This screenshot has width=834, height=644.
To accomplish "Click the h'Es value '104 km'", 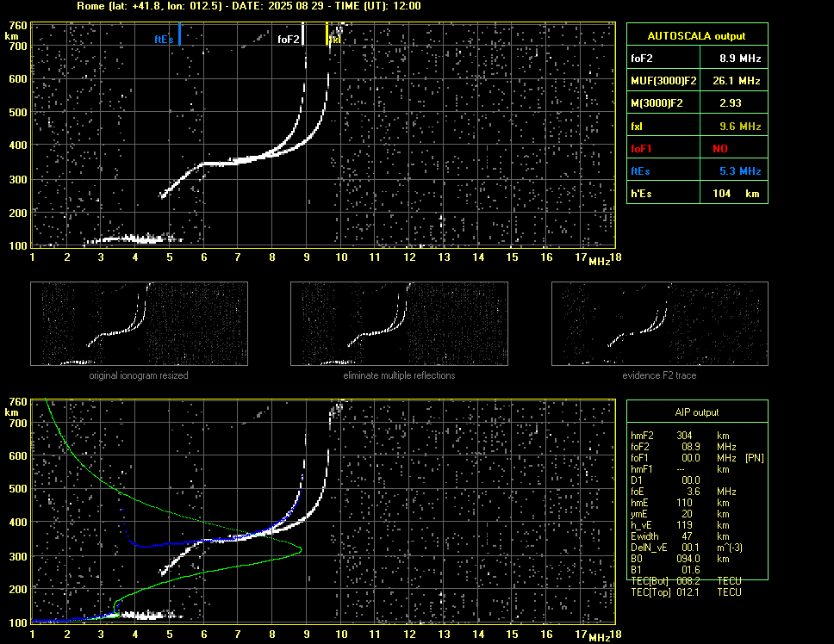I will pyautogui.click(x=736, y=194).
